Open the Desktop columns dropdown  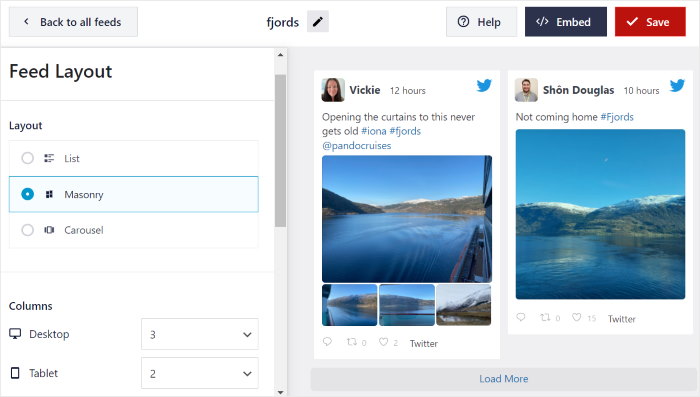200,334
